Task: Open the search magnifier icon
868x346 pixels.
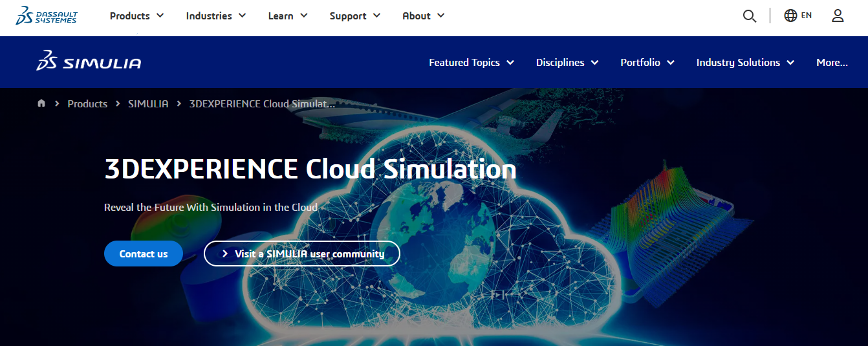Action: click(x=750, y=16)
